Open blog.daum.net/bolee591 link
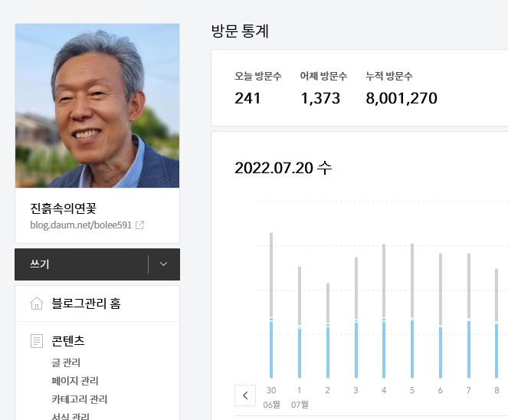This screenshot has height=420, width=508. pos(80,225)
